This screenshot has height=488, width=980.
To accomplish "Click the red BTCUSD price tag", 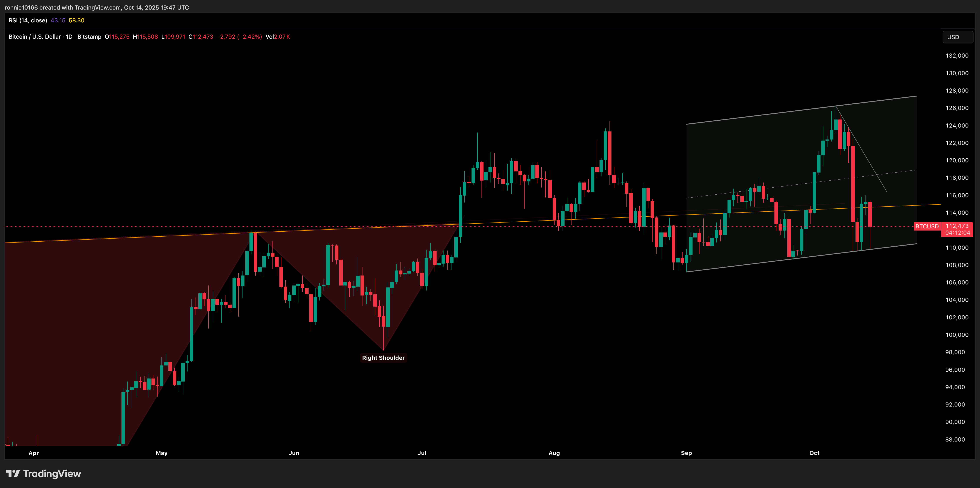I will coord(927,226).
